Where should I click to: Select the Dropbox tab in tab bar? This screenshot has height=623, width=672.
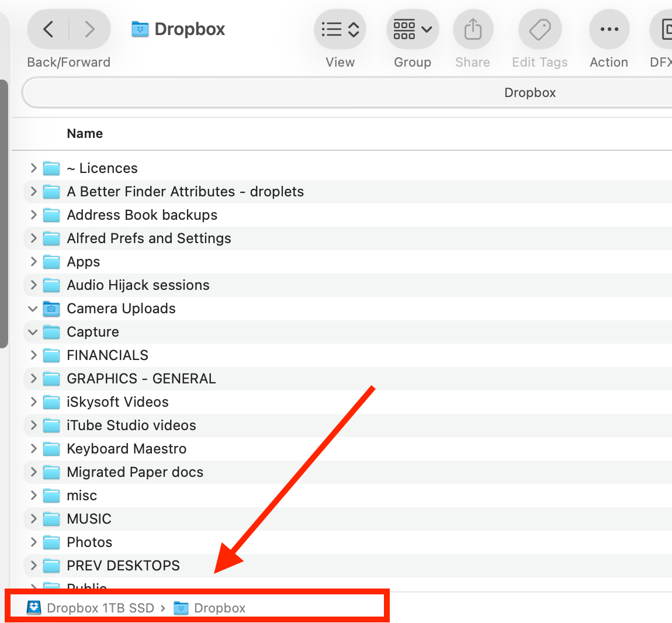pyautogui.click(x=530, y=92)
